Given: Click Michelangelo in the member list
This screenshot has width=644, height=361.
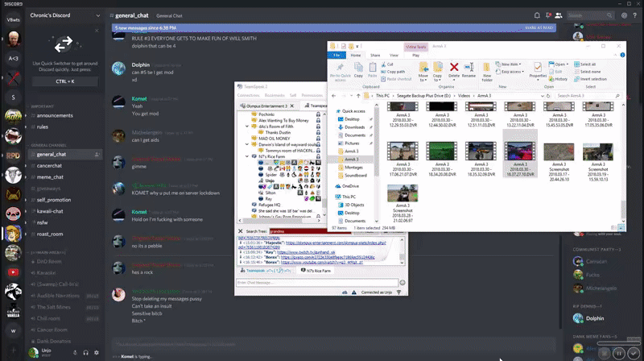Looking at the screenshot, I should coord(601,288).
